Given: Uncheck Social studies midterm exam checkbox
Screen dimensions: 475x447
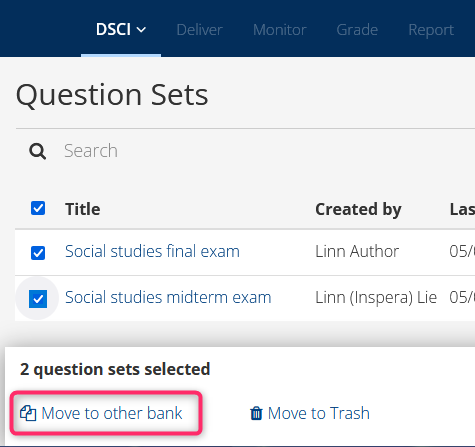Looking at the screenshot, I should point(38,298).
